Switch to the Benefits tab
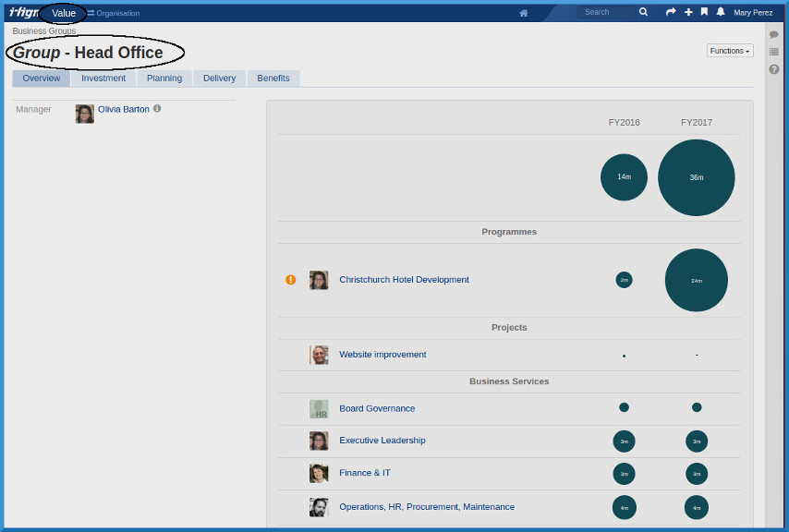This screenshot has height=532, width=789. coord(273,79)
